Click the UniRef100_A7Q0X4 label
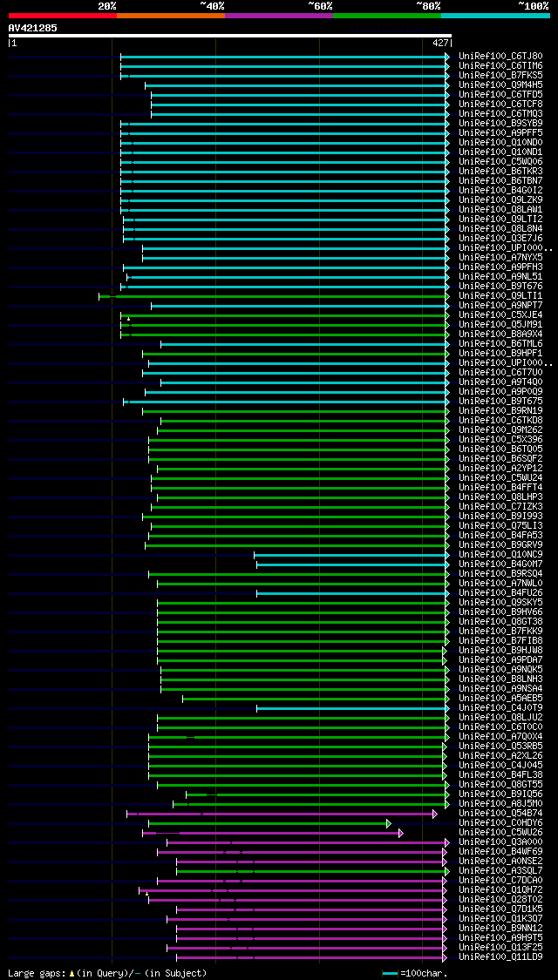The width and height of the screenshot is (558, 980). coord(500,736)
